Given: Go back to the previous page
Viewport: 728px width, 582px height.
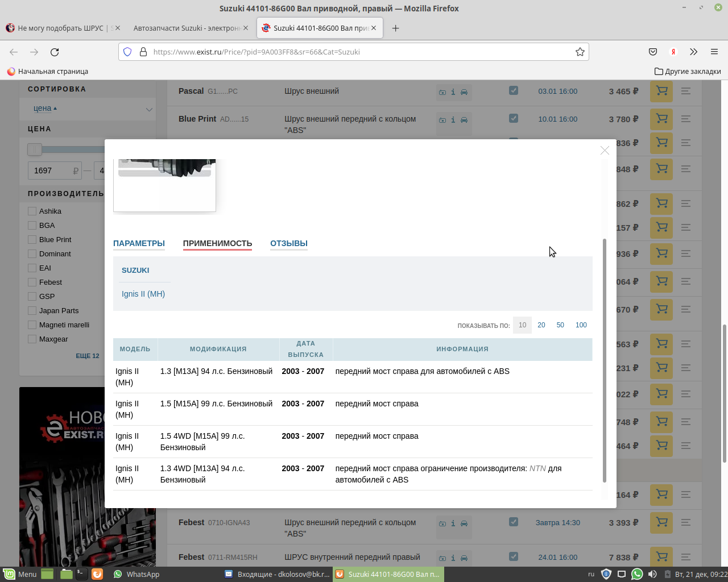Looking at the screenshot, I should (x=14, y=52).
